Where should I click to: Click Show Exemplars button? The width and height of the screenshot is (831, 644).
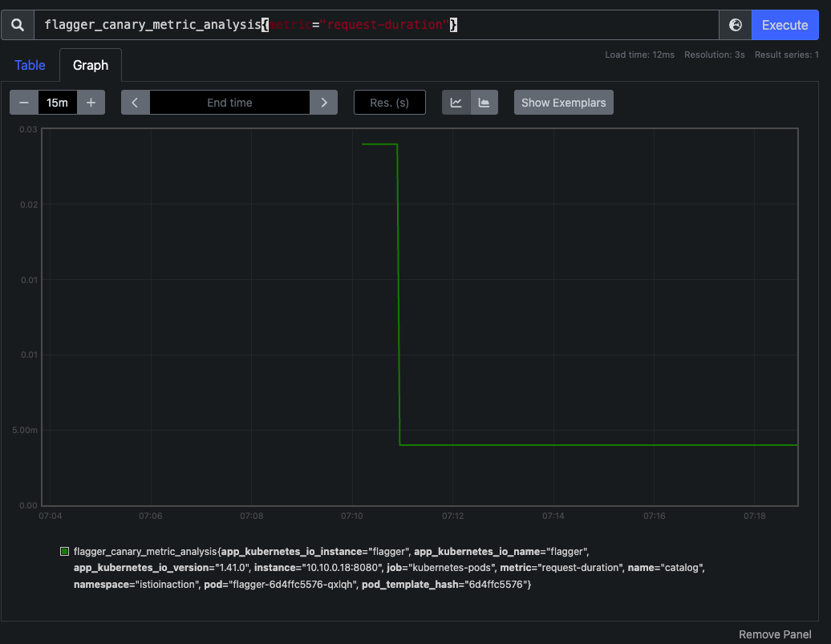pyautogui.click(x=563, y=103)
